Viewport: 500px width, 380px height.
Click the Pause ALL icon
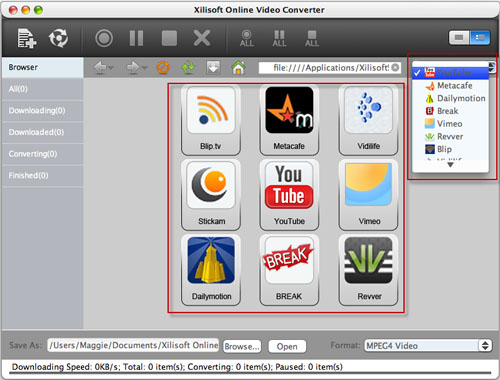pos(279,38)
